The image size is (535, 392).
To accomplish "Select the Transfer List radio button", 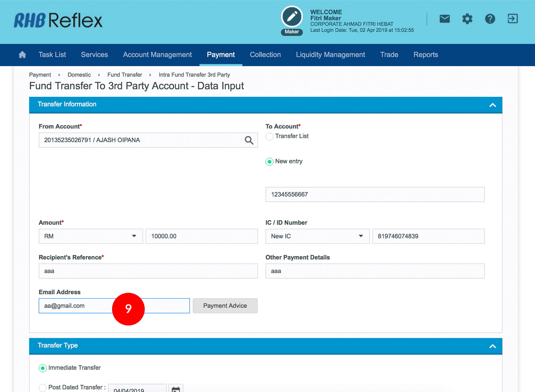I will (269, 136).
